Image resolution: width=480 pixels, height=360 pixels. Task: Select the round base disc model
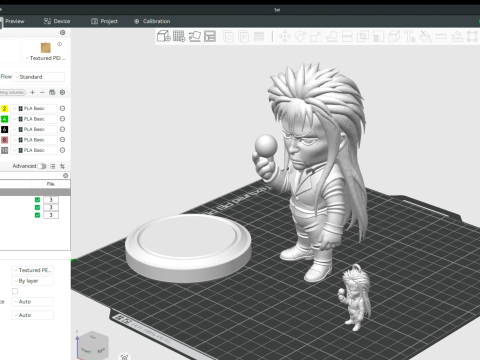coord(188,248)
